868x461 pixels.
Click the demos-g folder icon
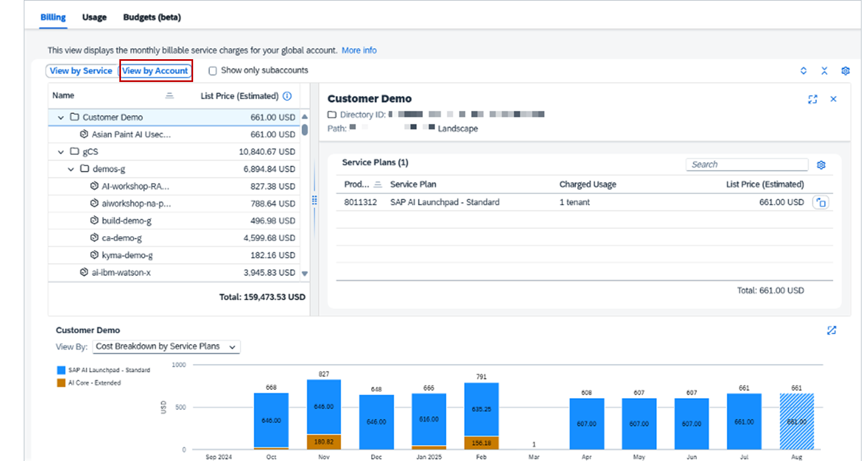point(85,168)
